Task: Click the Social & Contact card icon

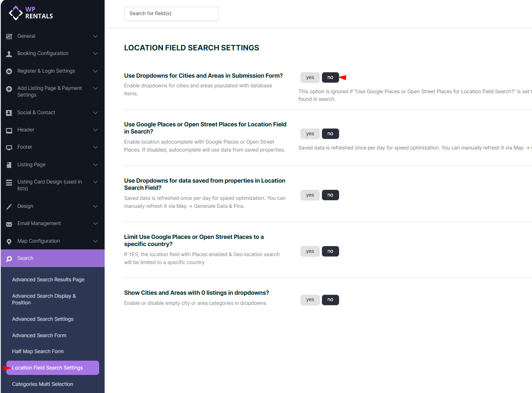Action: 9,113
